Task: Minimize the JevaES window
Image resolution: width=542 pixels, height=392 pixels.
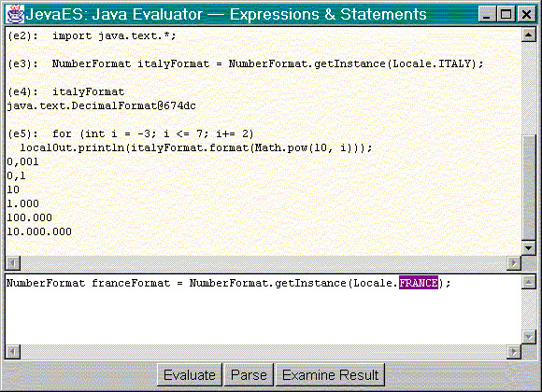Action: click(486, 15)
